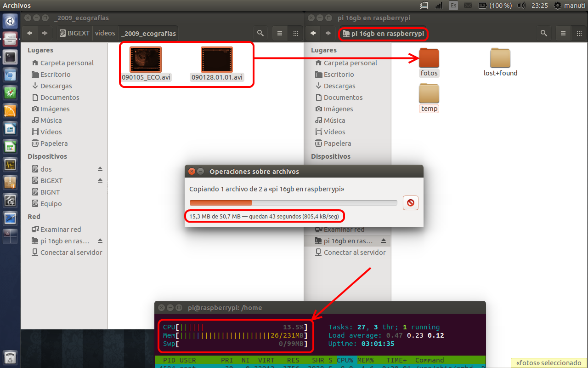Cancel the file copy operation

410,203
